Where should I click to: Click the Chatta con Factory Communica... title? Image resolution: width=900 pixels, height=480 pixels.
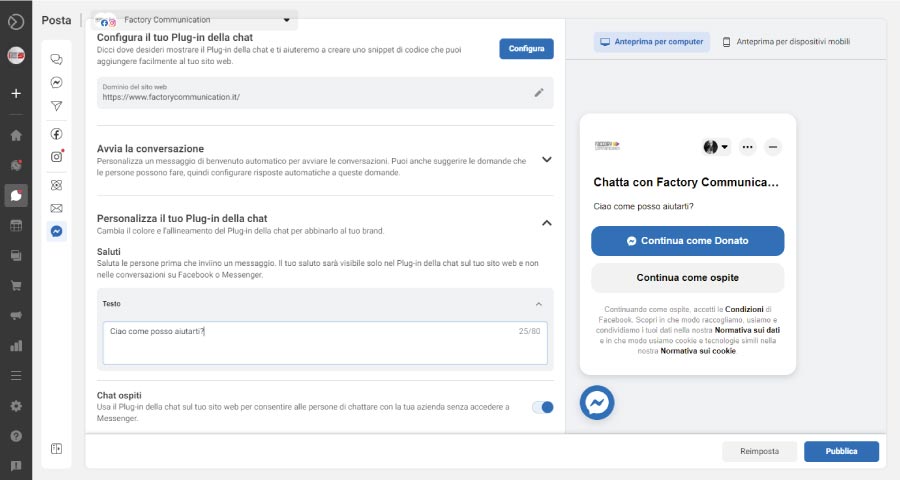686,183
